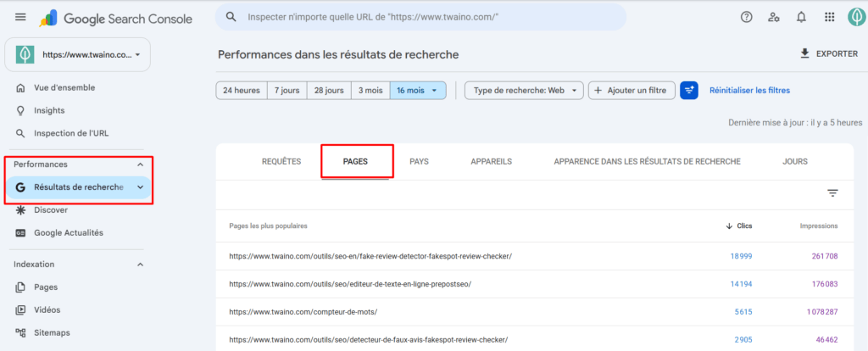Expand the Résultats de recherche chevron

[140, 187]
